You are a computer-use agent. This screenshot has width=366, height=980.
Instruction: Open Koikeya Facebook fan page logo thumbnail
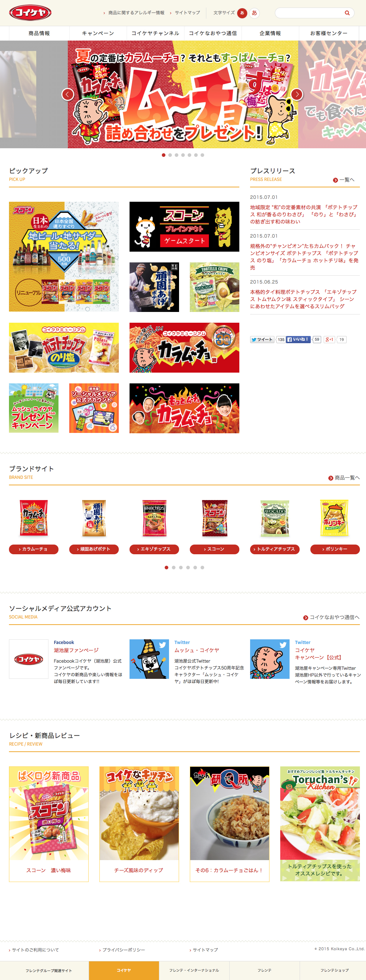coord(29,659)
